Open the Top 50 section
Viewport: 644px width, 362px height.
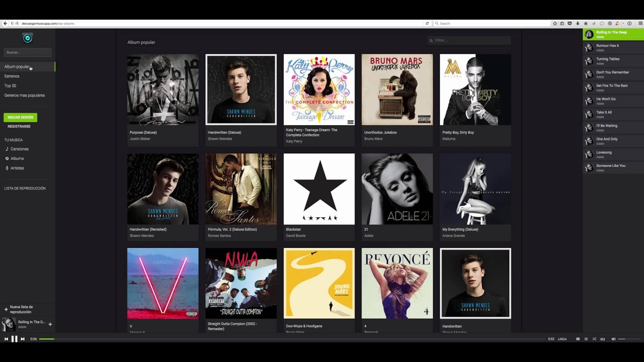pyautogui.click(x=10, y=85)
